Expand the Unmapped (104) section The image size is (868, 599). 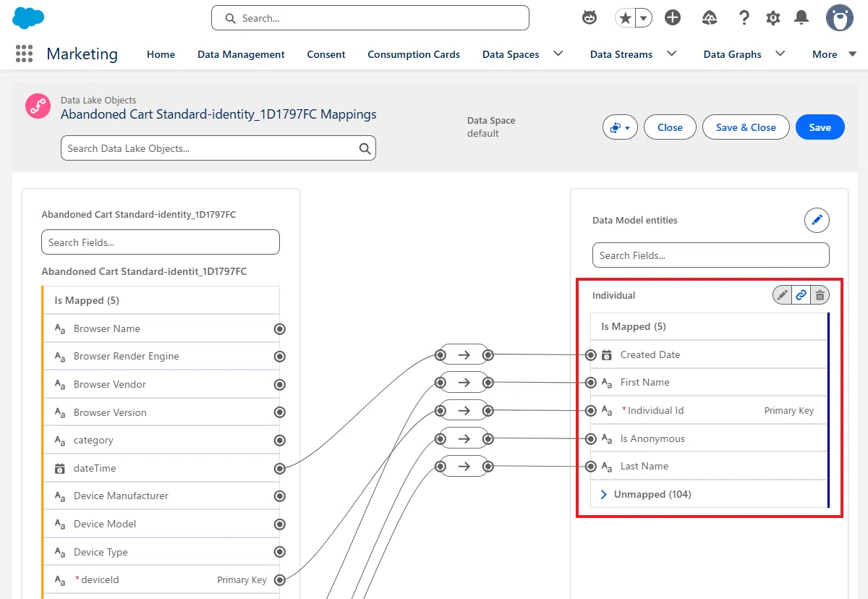pyautogui.click(x=604, y=494)
